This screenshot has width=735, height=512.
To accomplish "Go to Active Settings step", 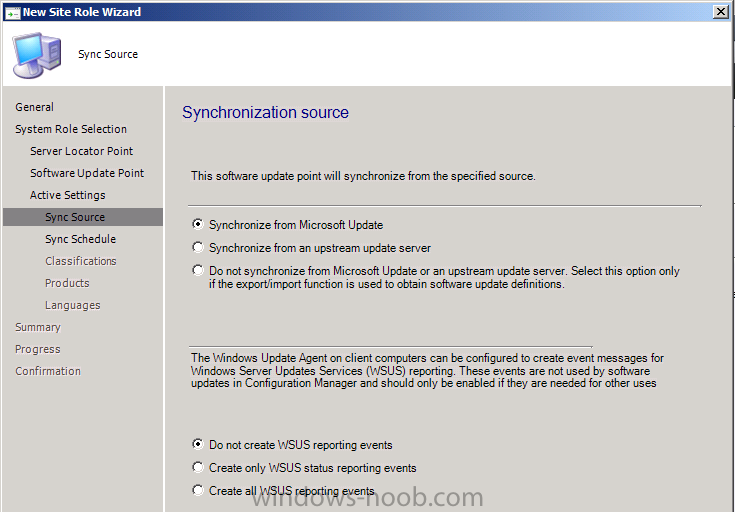I will coord(68,195).
